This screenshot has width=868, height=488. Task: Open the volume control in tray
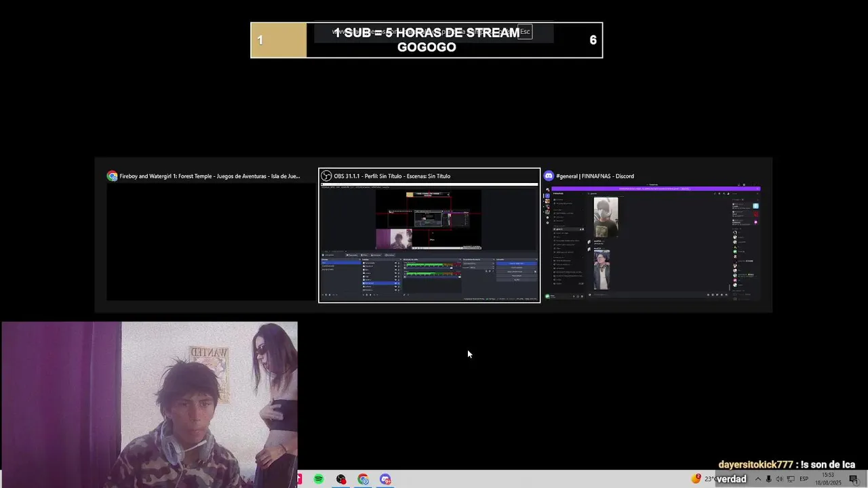779,479
